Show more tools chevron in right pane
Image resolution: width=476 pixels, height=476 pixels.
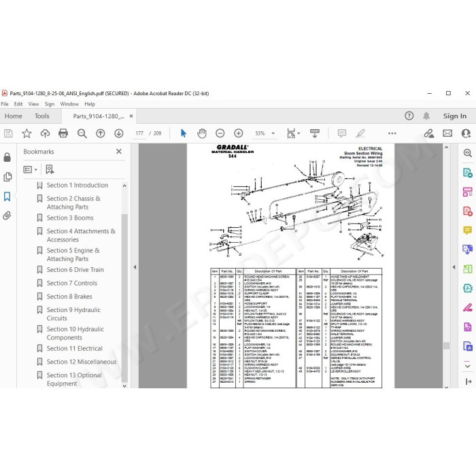coord(468,366)
